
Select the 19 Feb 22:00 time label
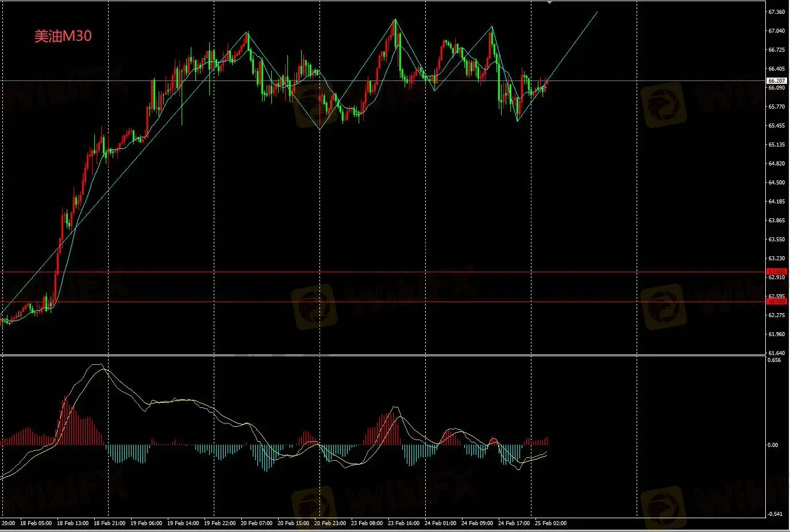tap(219, 523)
